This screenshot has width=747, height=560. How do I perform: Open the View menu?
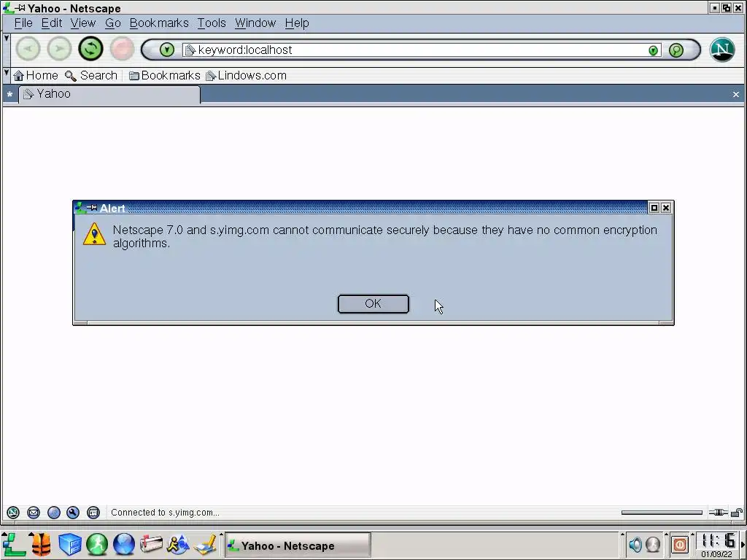pos(83,23)
